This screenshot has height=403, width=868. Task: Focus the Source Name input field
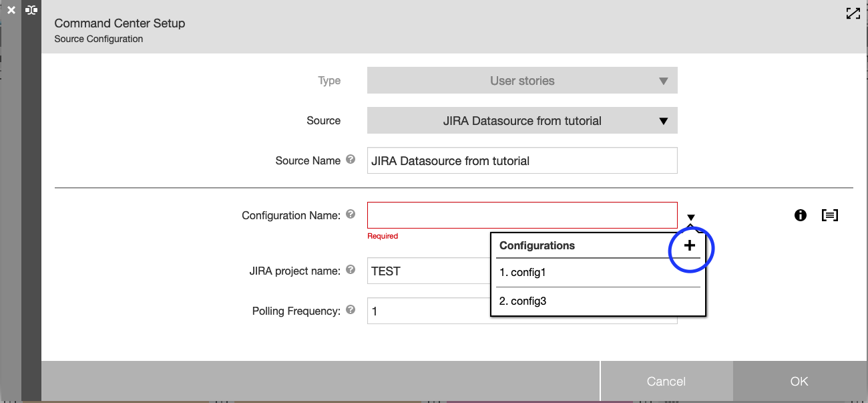[522, 160]
